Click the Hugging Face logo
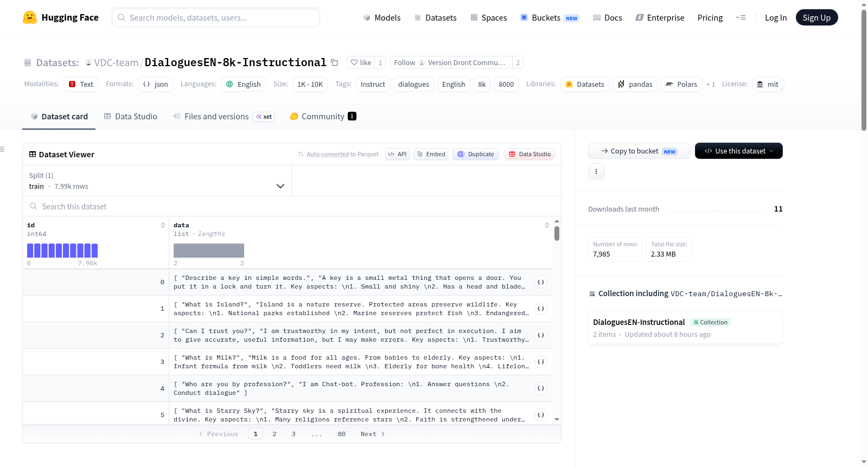 61,17
